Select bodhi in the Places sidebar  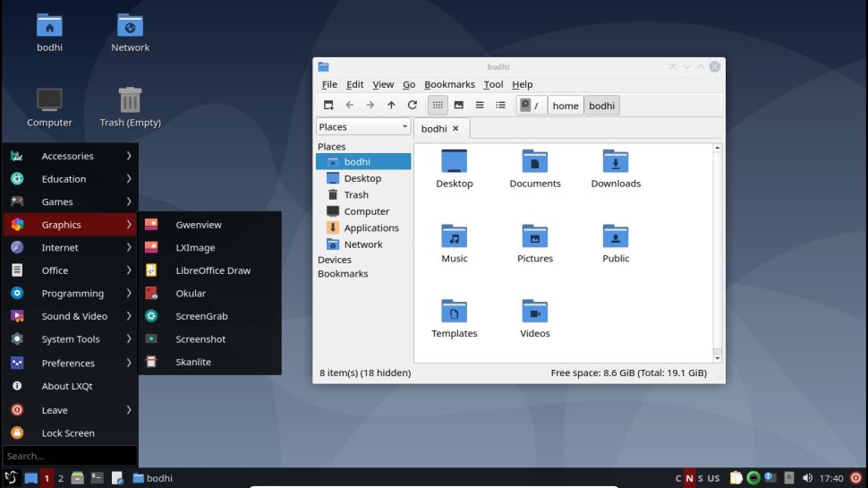tap(363, 162)
